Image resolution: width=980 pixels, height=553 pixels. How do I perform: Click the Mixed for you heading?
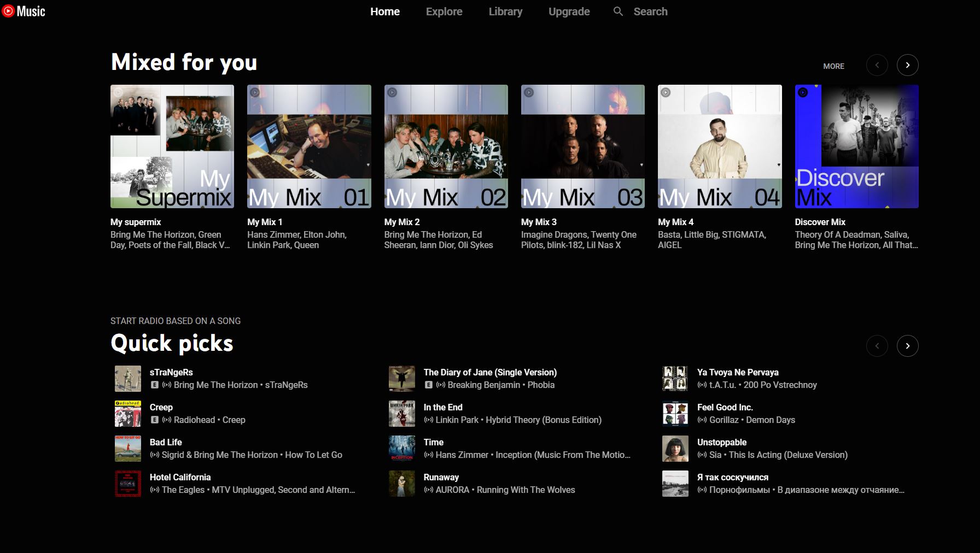pyautogui.click(x=184, y=62)
